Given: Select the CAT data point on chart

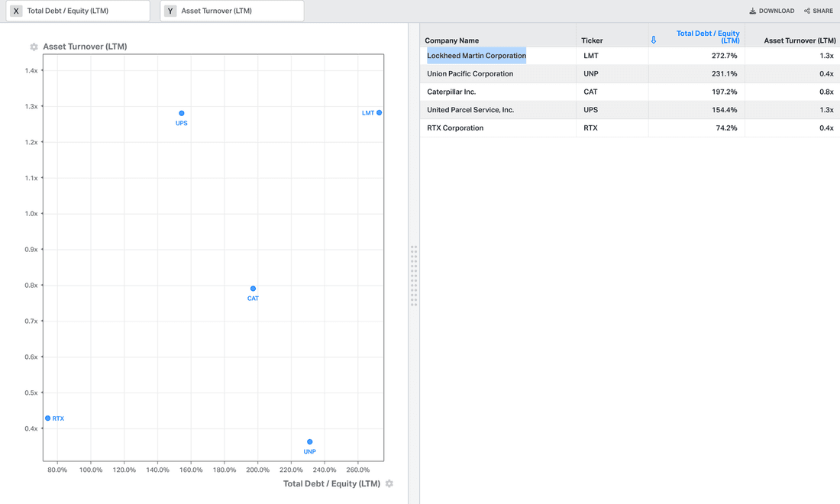Looking at the screenshot, I should tap(253, 289).
